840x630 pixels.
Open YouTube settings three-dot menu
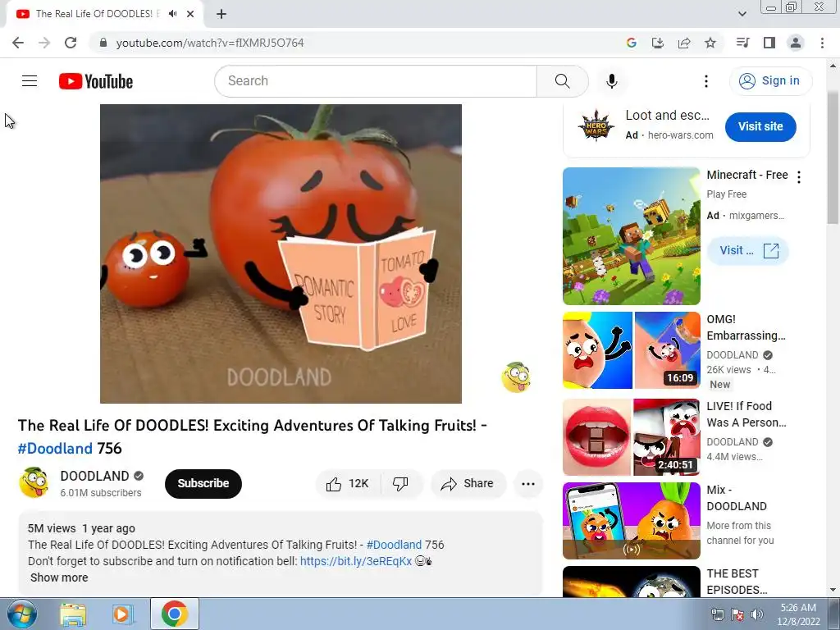(706, 81)
